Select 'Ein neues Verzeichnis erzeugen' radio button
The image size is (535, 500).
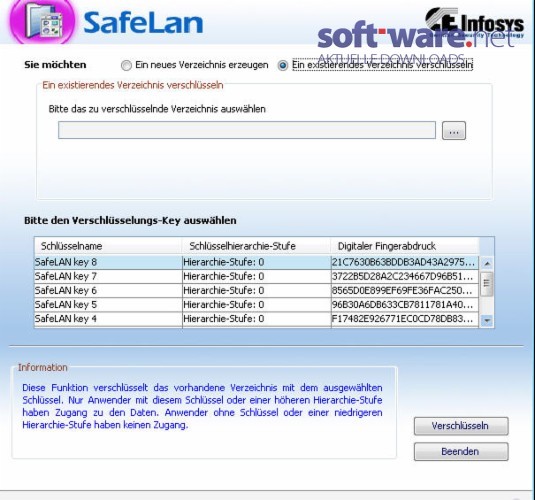(x=126, y=65)
